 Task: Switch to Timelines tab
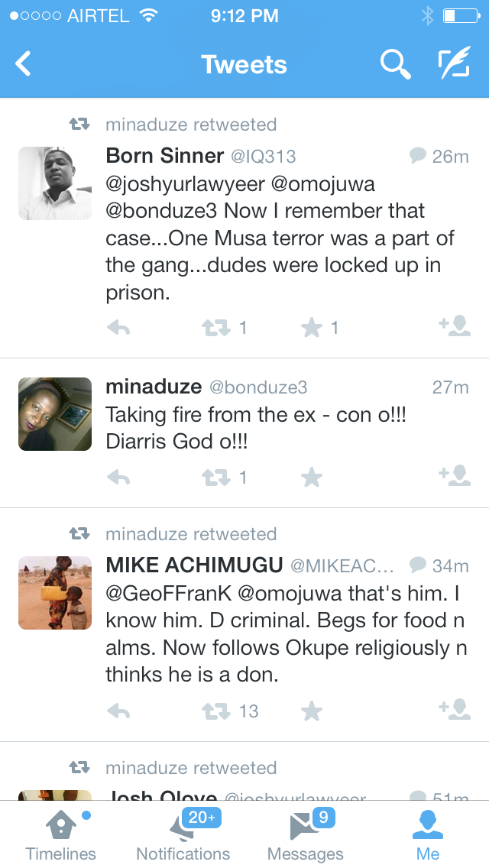[61, 834]
